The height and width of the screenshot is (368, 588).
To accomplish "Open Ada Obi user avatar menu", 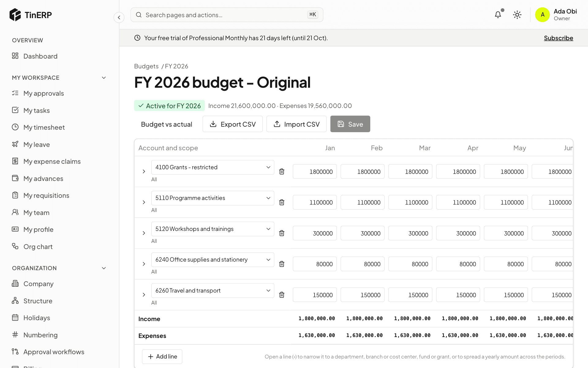I will 542,15.
